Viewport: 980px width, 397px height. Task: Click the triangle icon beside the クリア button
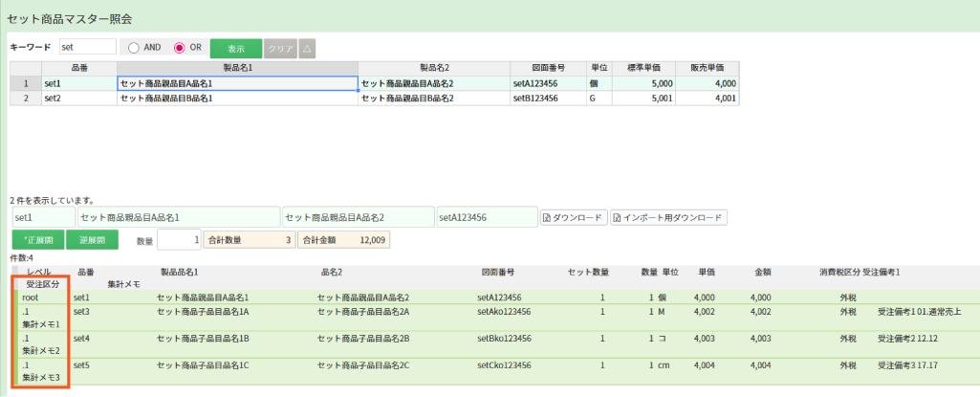pyautogui.click(x=307, y=47)
